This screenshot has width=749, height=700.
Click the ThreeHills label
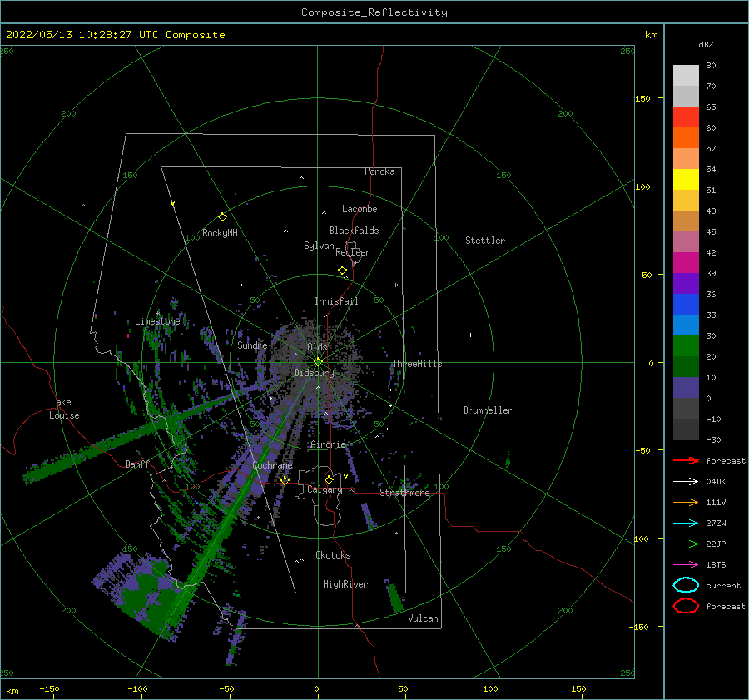[x=417, y=364]
